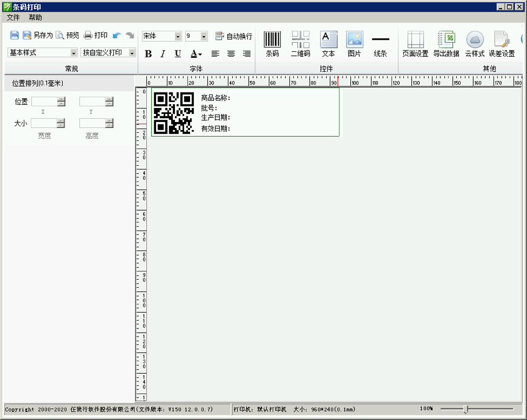
Task: Click the Undo arrow icon
Action: coord(117,35)
